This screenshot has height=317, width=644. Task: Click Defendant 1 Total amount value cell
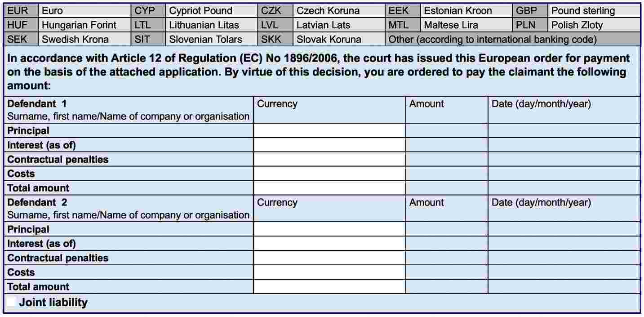447,188
